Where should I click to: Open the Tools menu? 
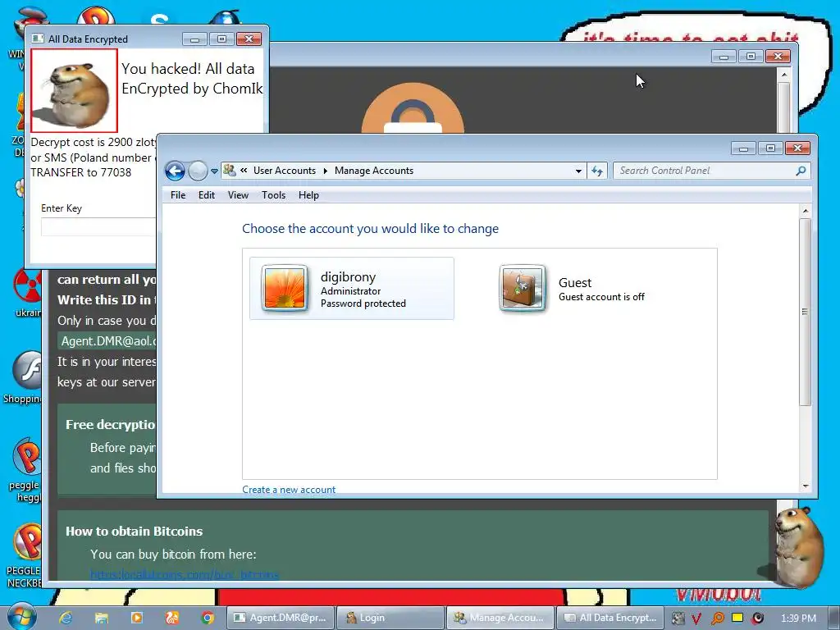(x=273, y=195)
